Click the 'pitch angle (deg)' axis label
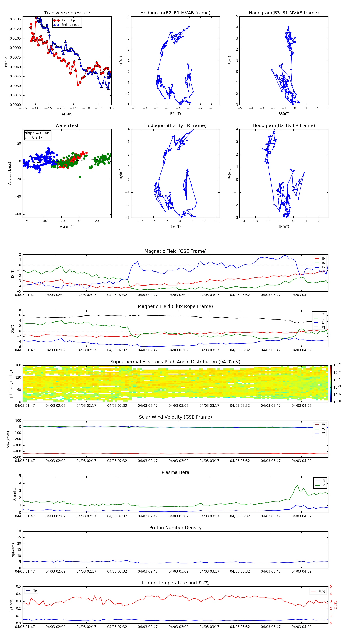This screenshot has width=351, height=644. coord(11,384)
